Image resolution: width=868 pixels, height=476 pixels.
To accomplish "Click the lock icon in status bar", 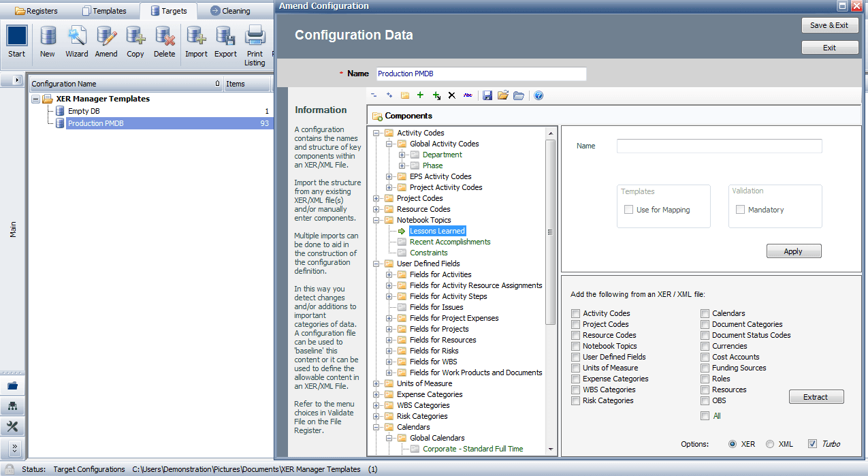I will [10, 469].
